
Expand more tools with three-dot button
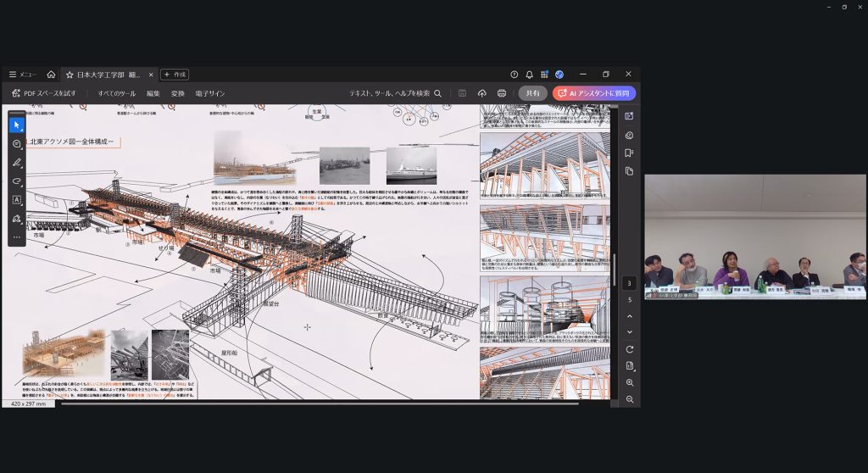(x=16, y=237)
